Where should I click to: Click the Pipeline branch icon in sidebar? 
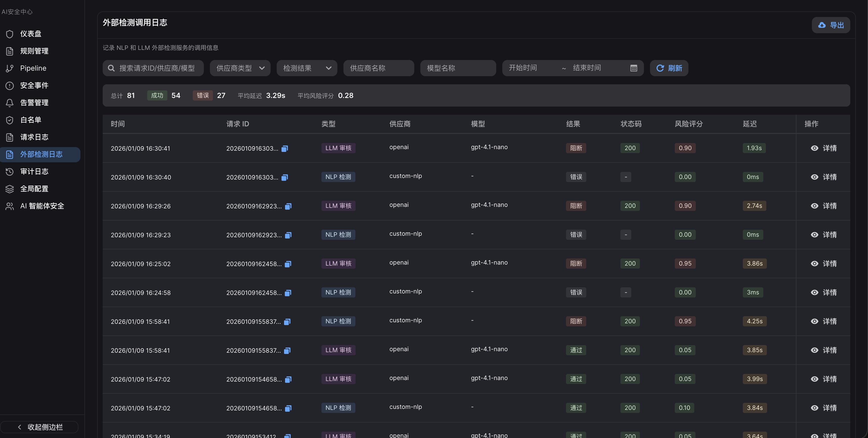[9, 68]
